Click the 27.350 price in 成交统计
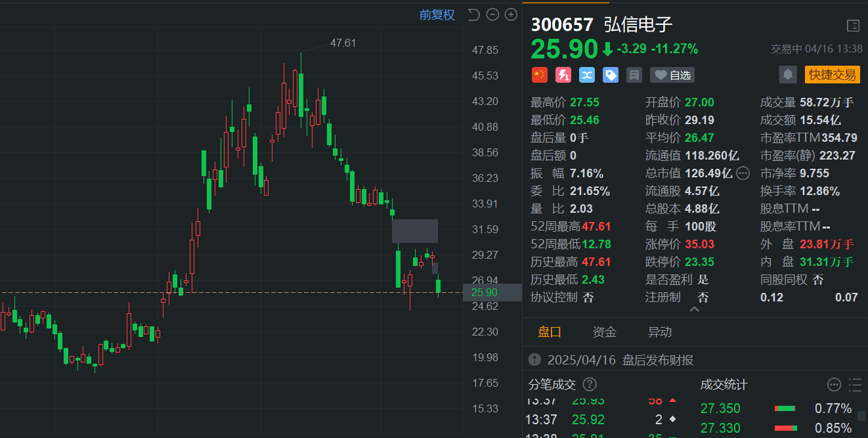 (720, 408)
